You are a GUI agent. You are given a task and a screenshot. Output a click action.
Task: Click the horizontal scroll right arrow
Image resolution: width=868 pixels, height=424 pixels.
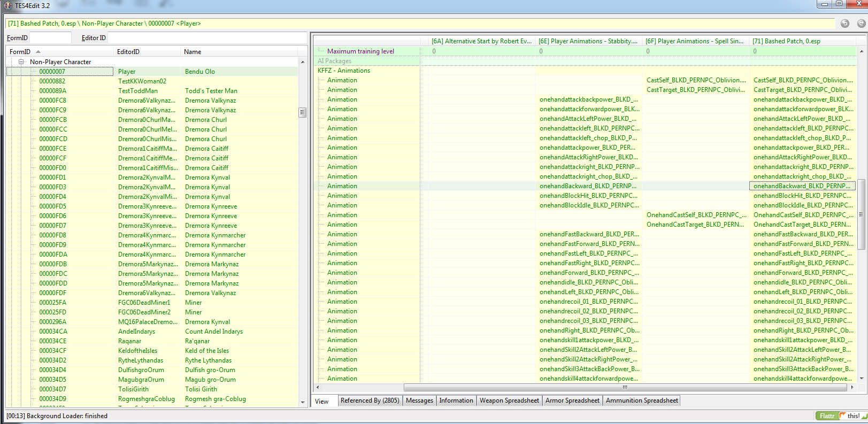pos(852,387)
